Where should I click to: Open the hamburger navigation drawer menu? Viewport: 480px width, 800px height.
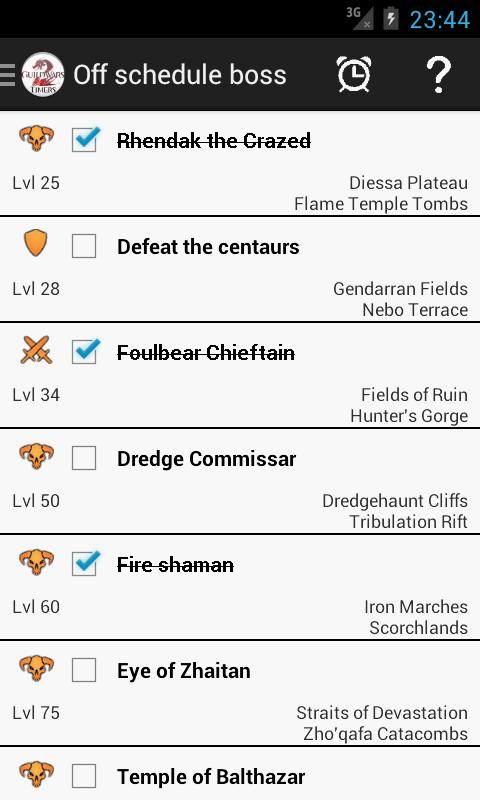[x=8, y=75]
